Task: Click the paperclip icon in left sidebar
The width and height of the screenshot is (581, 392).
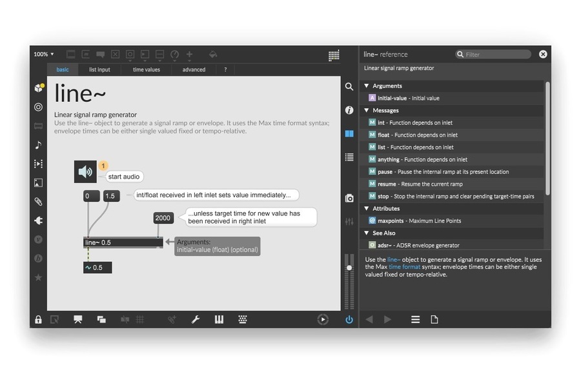Action: 38,202
